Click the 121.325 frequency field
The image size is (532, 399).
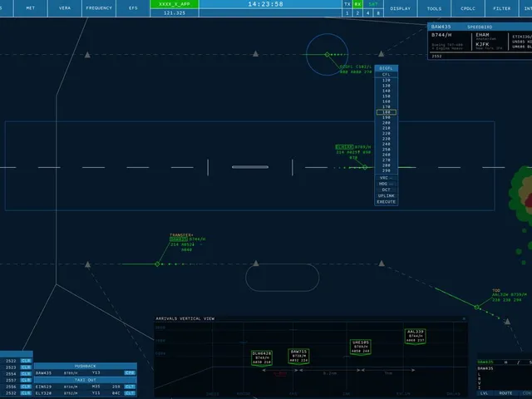point(175,13)
